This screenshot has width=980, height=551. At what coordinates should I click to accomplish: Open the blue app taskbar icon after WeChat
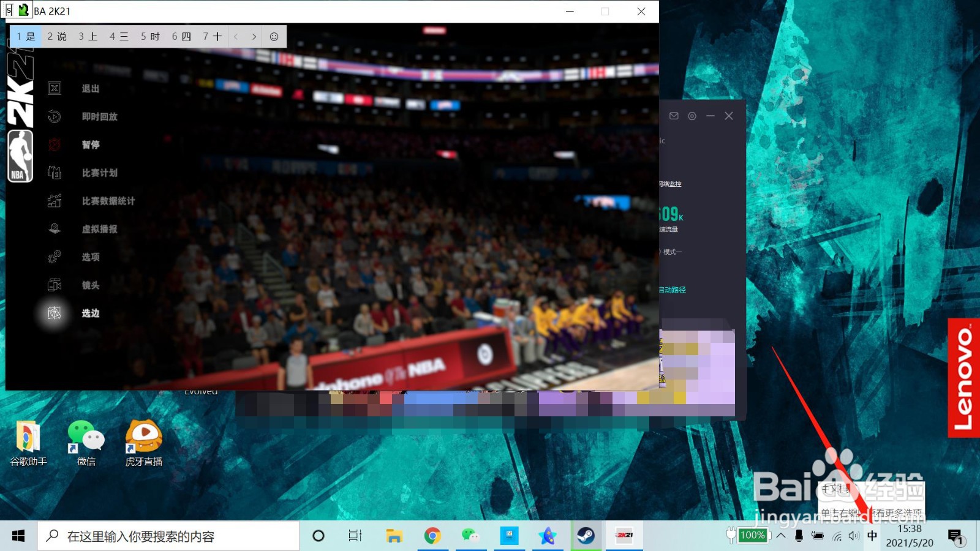pyautogui.click(x=509, y=536)
